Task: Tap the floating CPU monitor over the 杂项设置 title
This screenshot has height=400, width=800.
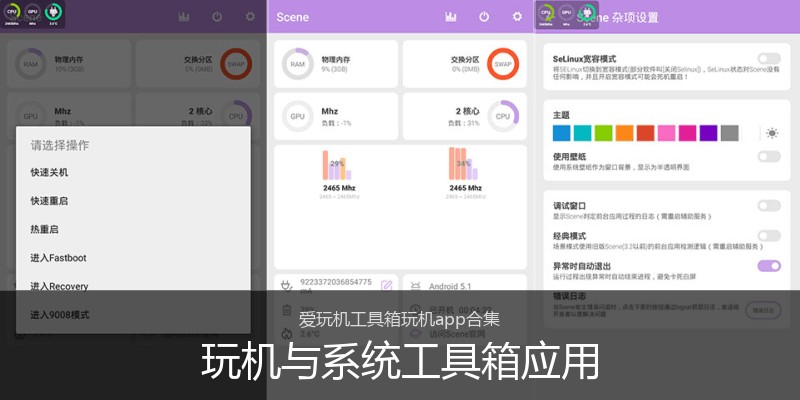Action: click(546, 12)
